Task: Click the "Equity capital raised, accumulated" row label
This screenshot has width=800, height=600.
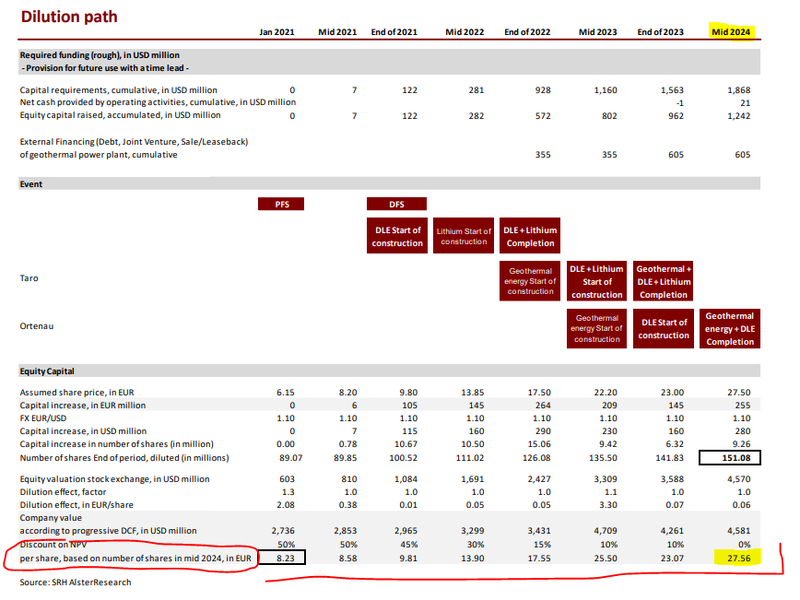Action: coord(120,115)
